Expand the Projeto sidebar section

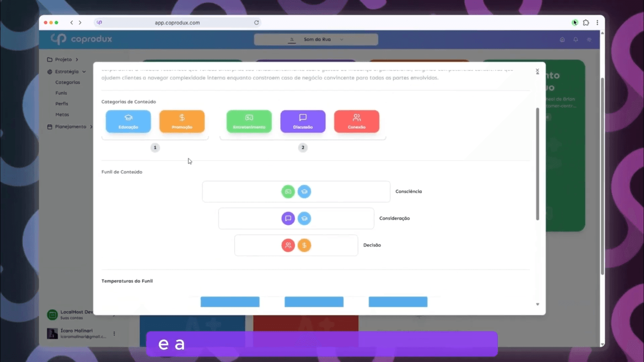(63, 59)
